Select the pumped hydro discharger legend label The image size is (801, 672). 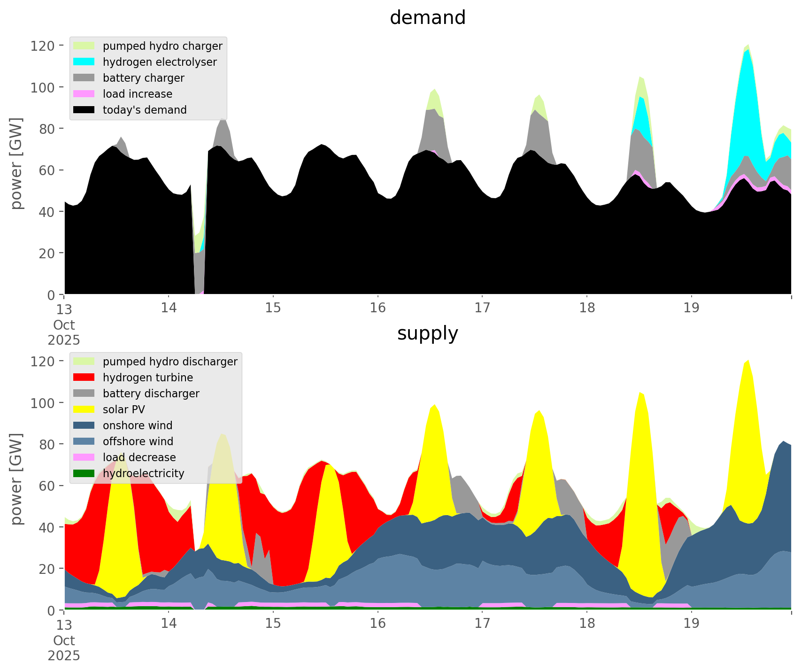(170, 362)
